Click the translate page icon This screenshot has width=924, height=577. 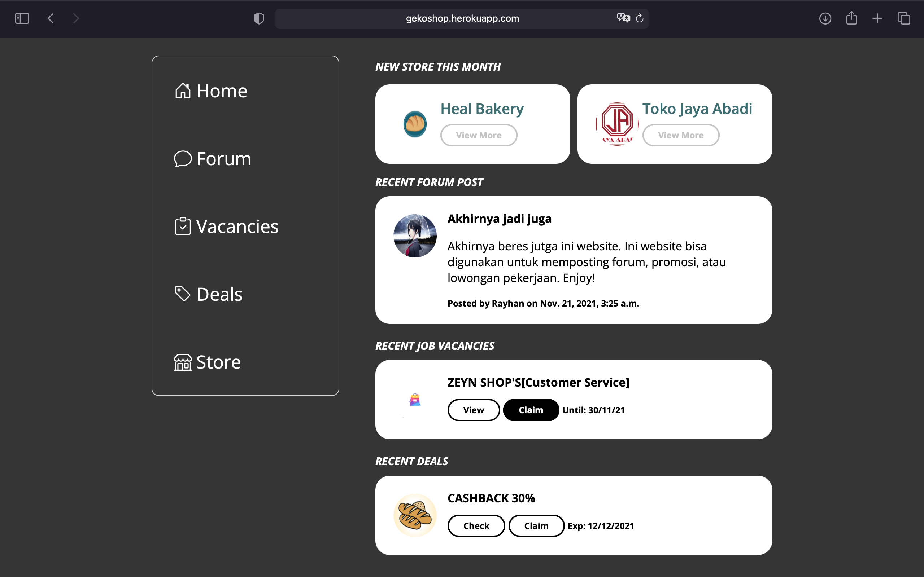pyautogui.click(x=623, y=18)
